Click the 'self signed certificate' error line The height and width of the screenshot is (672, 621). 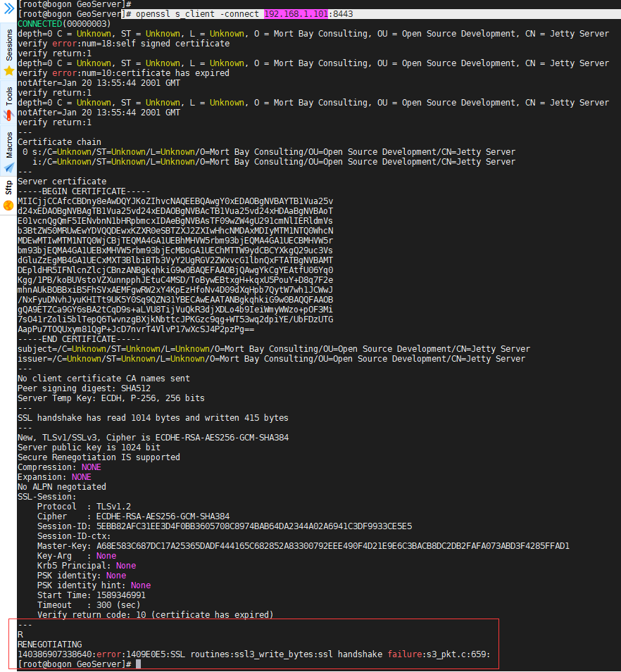click(x=123, y=44)
